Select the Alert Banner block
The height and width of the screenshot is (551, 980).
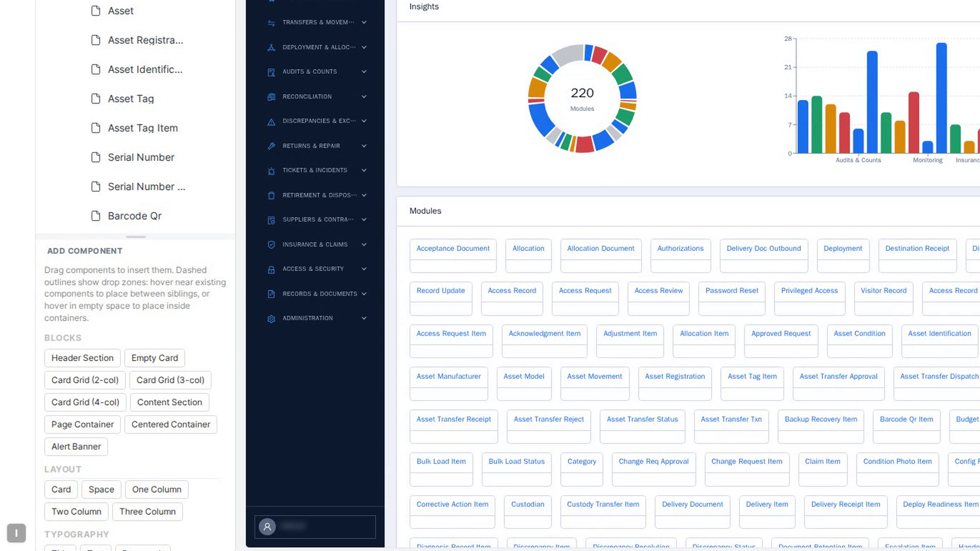(76, 447)
